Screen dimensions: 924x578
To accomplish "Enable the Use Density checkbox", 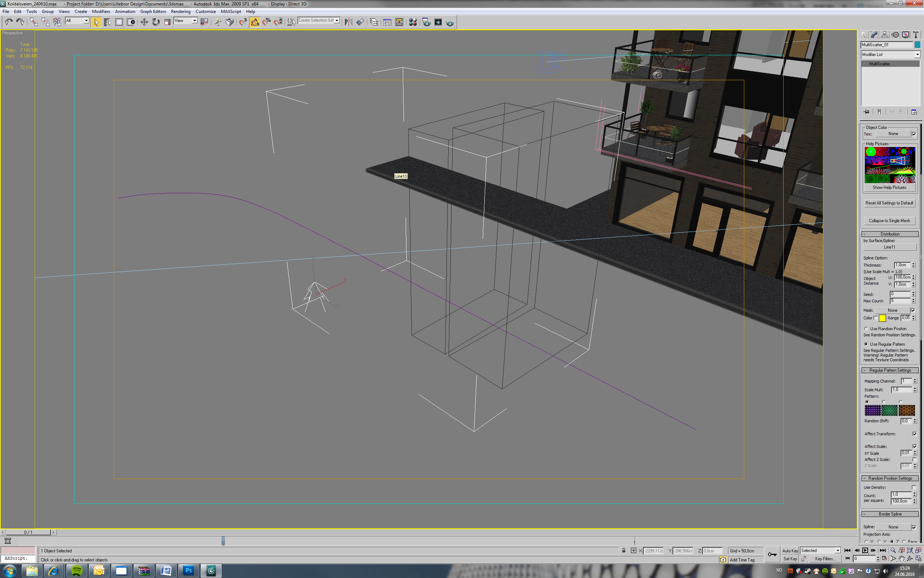I will coord(914,487).
